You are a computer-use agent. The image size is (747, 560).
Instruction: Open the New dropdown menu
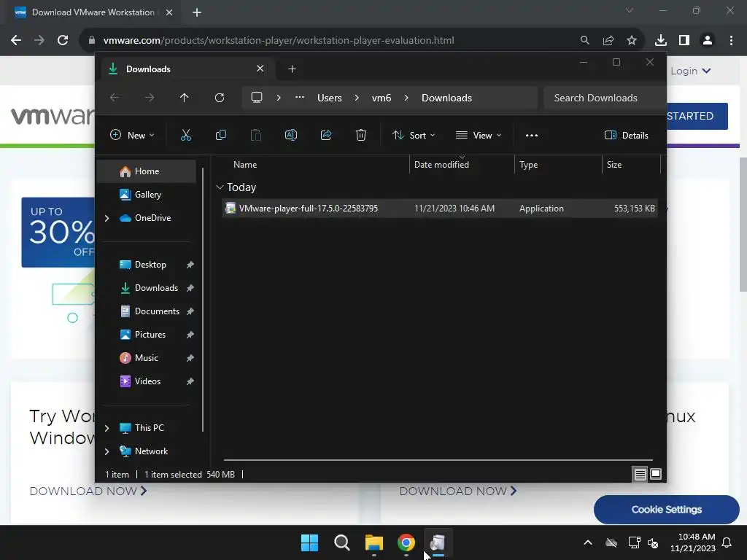pyautogui.click(x=132, y=135)
